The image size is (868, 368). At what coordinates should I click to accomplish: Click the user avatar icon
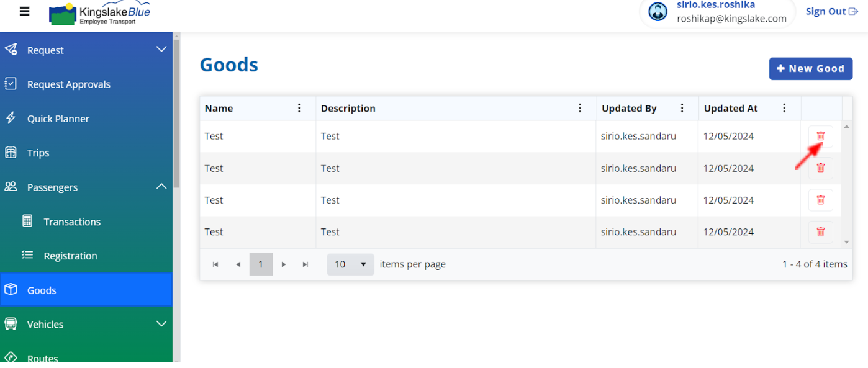[x=658, y=12]
